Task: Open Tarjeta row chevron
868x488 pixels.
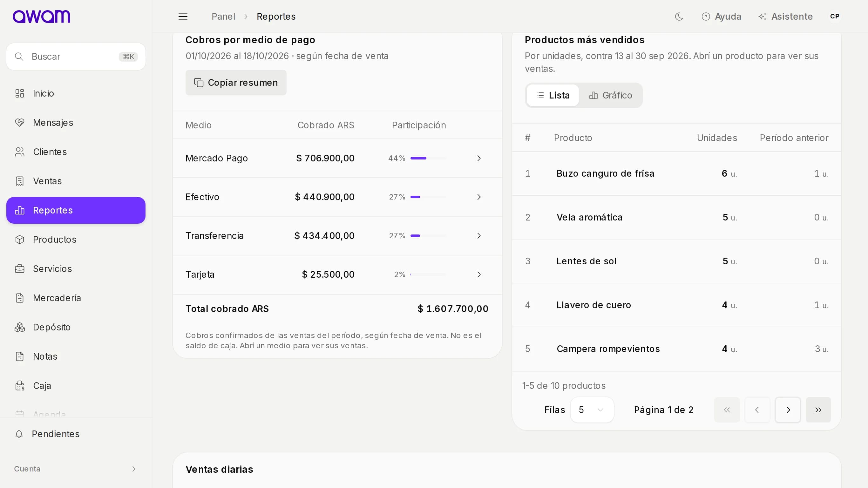Action: (479, 274)
